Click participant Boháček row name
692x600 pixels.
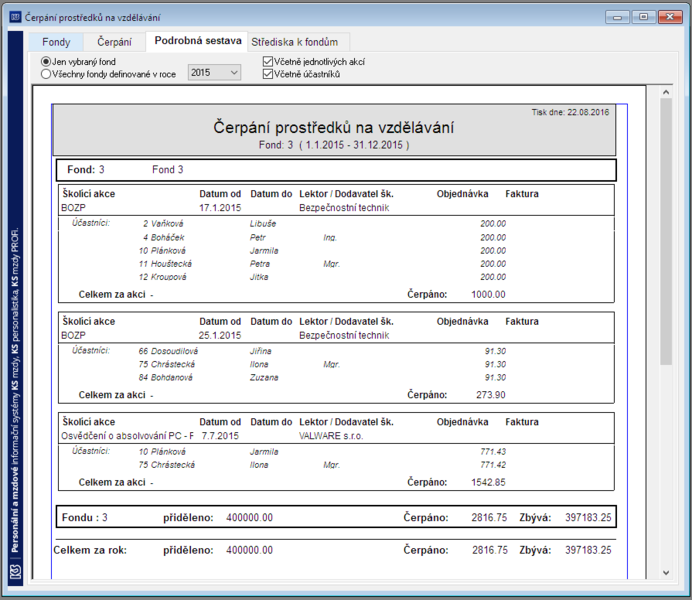coord(167,237)
